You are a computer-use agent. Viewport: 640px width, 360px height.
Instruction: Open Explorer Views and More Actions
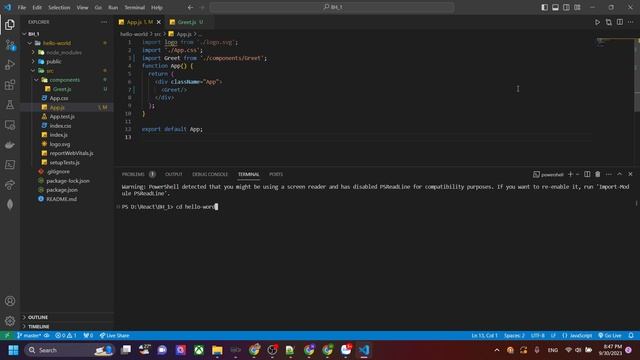[x=104, y=22]
